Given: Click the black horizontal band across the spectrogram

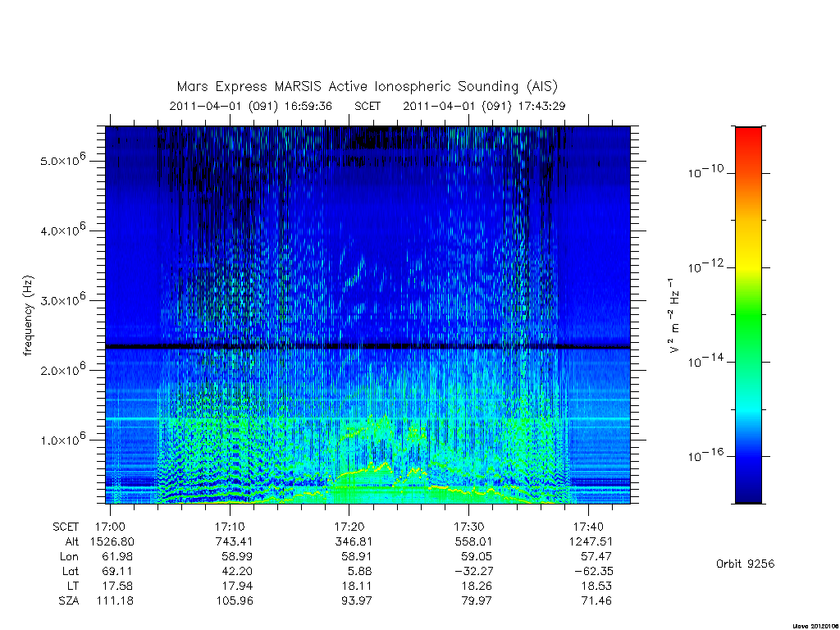Looking at the screenshot, I should [368, 347].
